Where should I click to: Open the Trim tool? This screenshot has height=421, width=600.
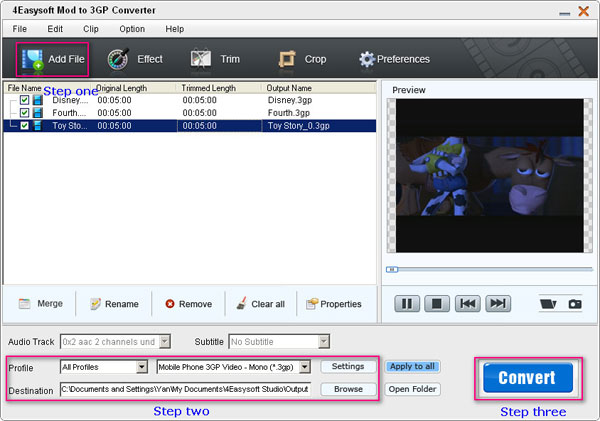pos(215,59)
